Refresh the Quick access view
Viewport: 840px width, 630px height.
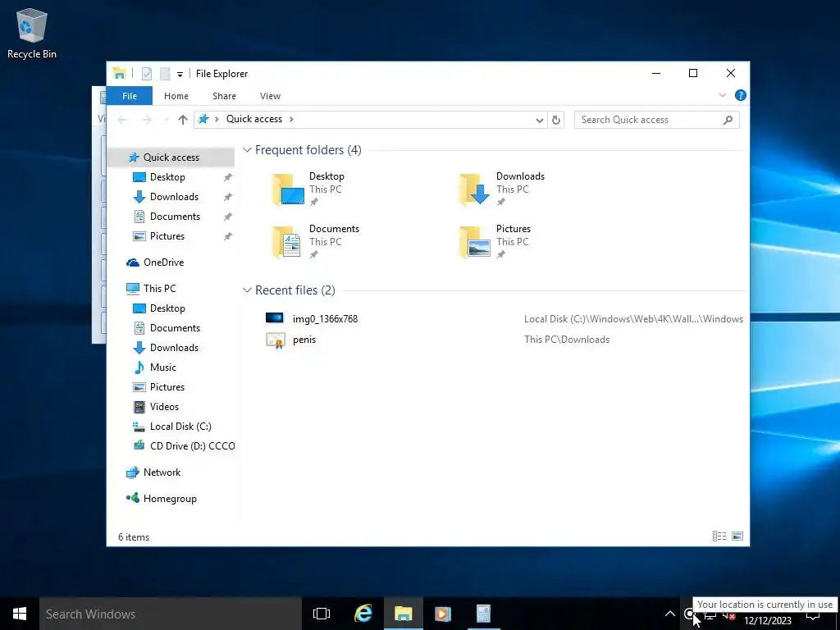(x=556, y=120)
